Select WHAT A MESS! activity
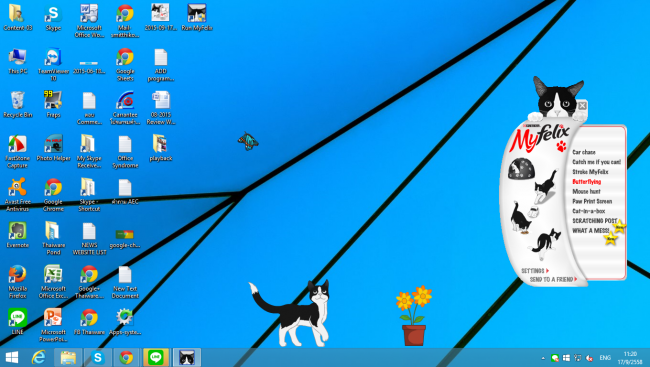The width and height of the screenshot is (650, 367). [x=591, y=231]
